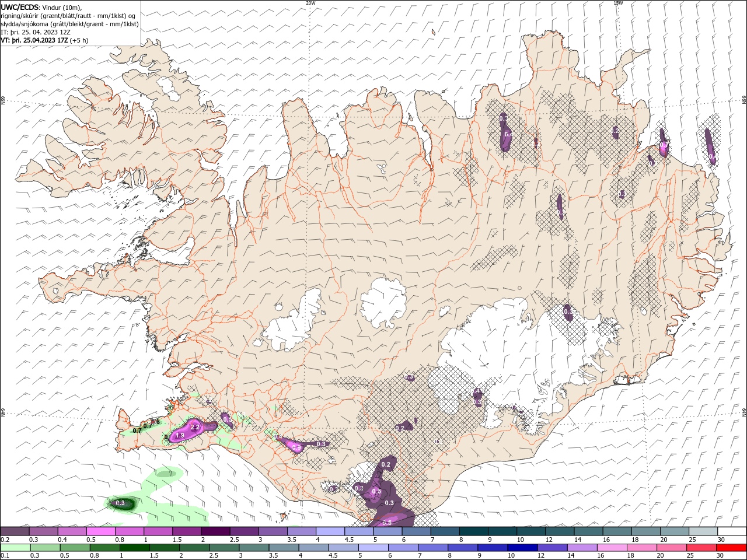Viewport: 747px width, 560px height.
Task: Click the 0.3 value inside the dark green offshore blob
Action: pyautogui.click(x=120, y=503)
